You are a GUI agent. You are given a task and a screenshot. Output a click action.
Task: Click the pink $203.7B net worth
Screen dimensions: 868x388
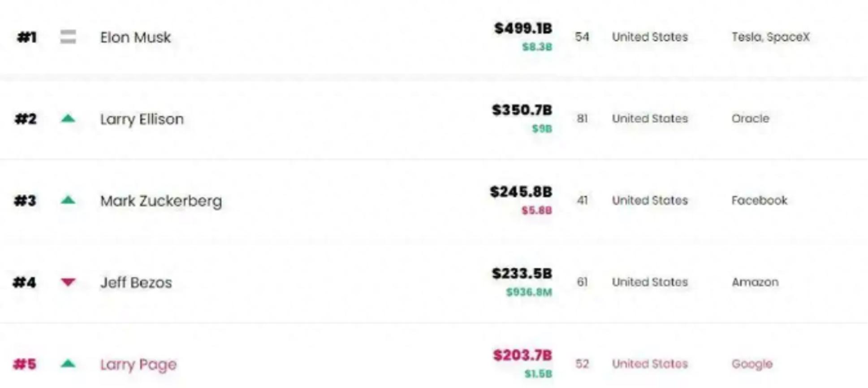coord(522,355)
